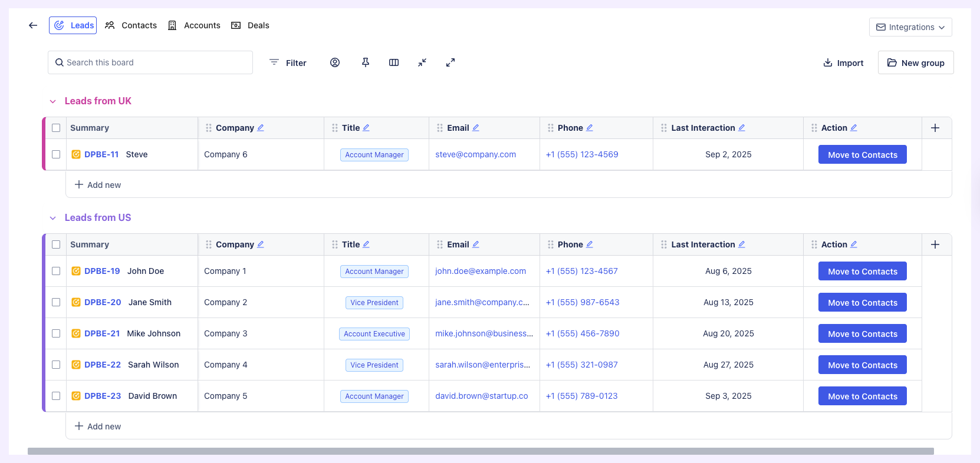Collapse the Leads from US group

(x=53, y=218)
